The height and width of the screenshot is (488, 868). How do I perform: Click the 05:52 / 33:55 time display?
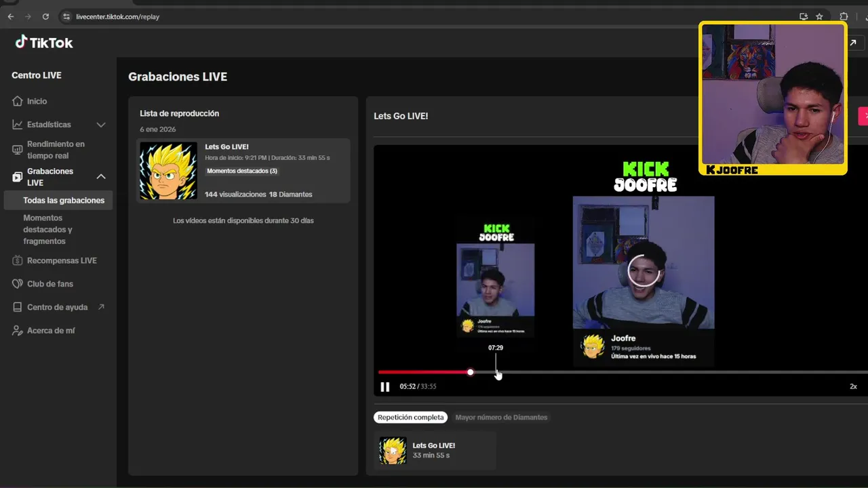click(418, 386)
